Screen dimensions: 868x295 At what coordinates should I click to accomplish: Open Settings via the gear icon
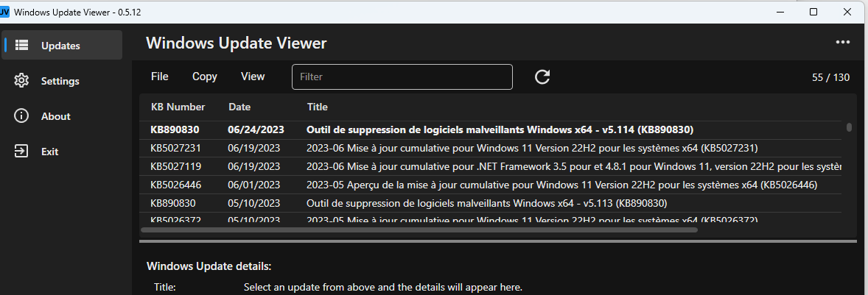(x=21, y=81)
